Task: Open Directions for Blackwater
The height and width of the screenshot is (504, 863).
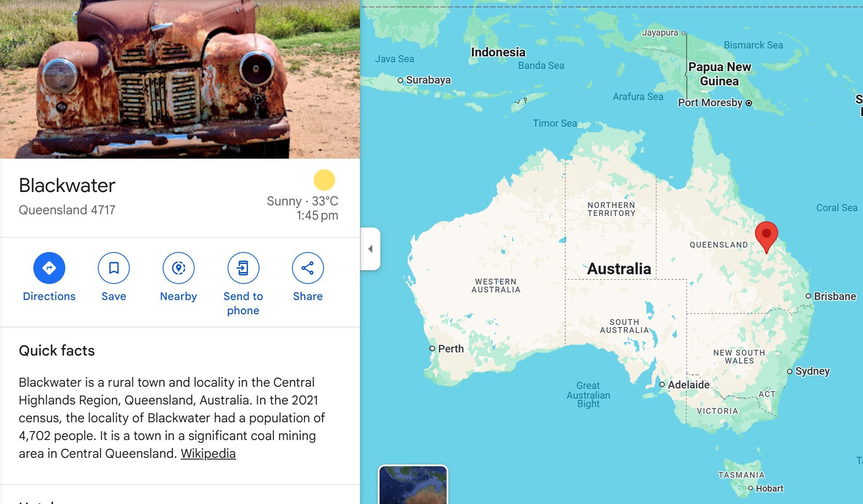Action: click(49, 268)
